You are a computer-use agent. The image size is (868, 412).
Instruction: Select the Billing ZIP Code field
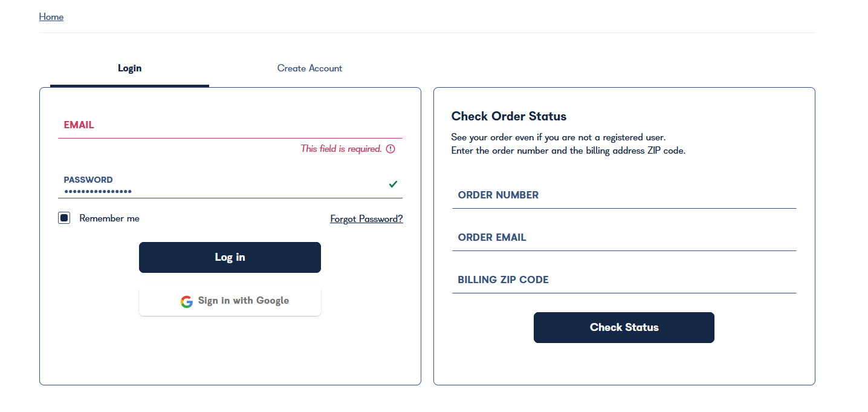point(624,280)
